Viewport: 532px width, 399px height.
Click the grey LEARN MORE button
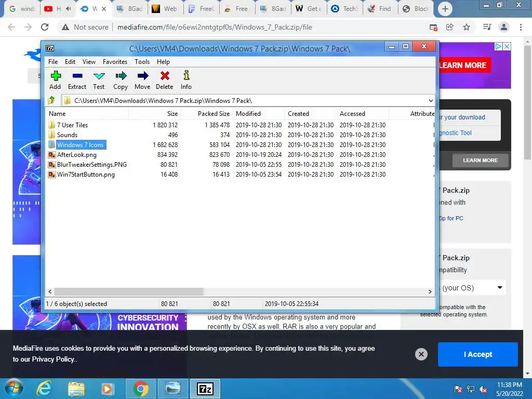[x=480, y=160]
